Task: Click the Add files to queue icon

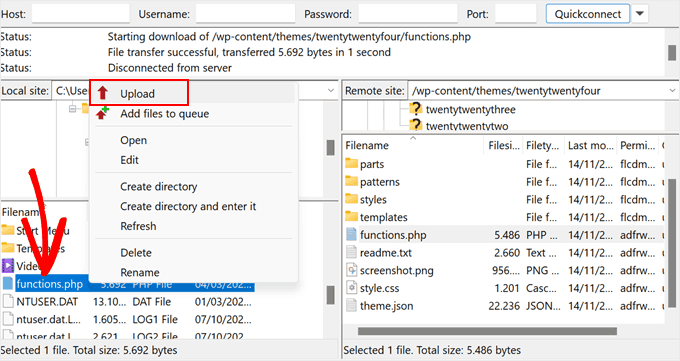Action: coord(102,113)
